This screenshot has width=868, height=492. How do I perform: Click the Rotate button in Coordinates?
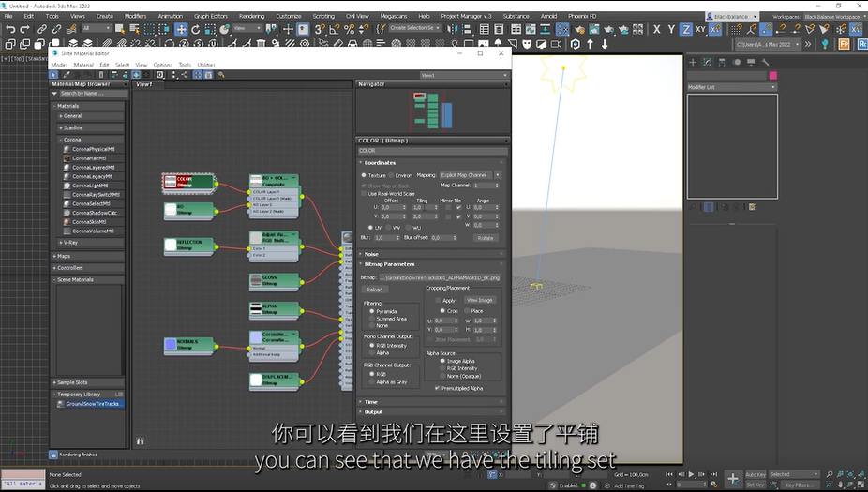(486, 238)
